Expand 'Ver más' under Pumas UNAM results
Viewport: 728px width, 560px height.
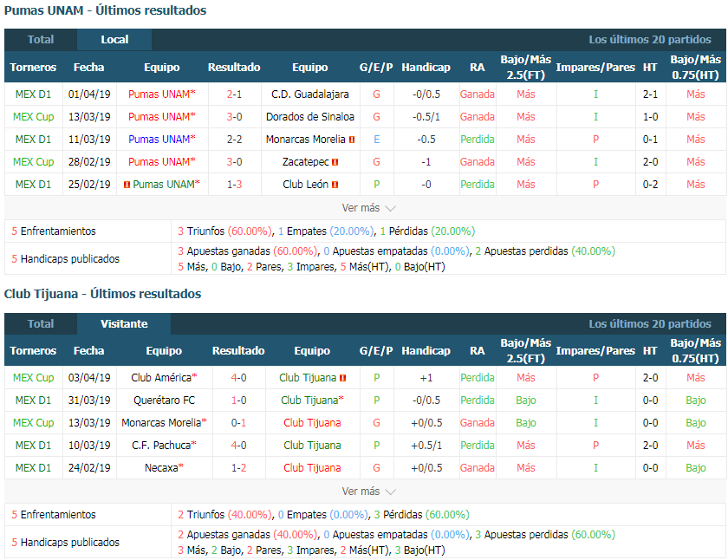point(368,208)
